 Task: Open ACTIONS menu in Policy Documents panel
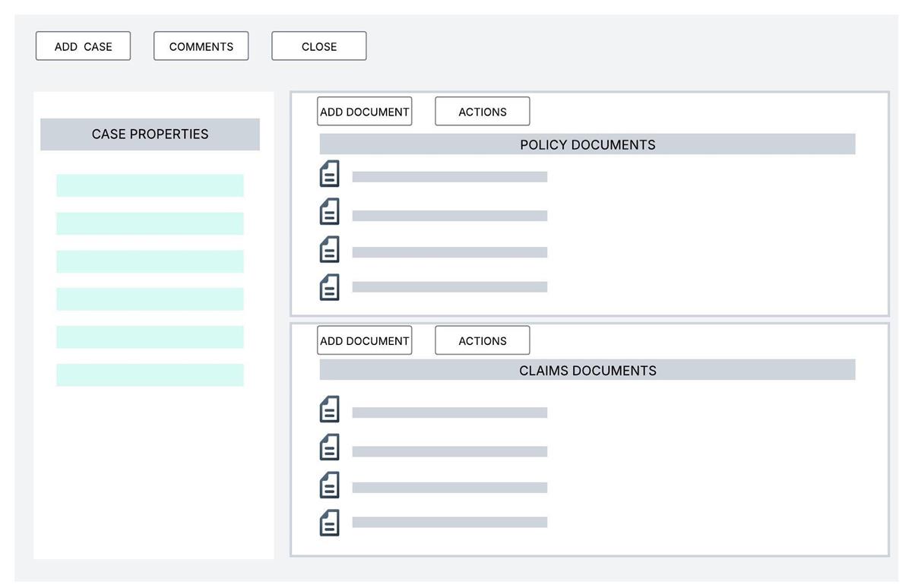tap(482, 112)
